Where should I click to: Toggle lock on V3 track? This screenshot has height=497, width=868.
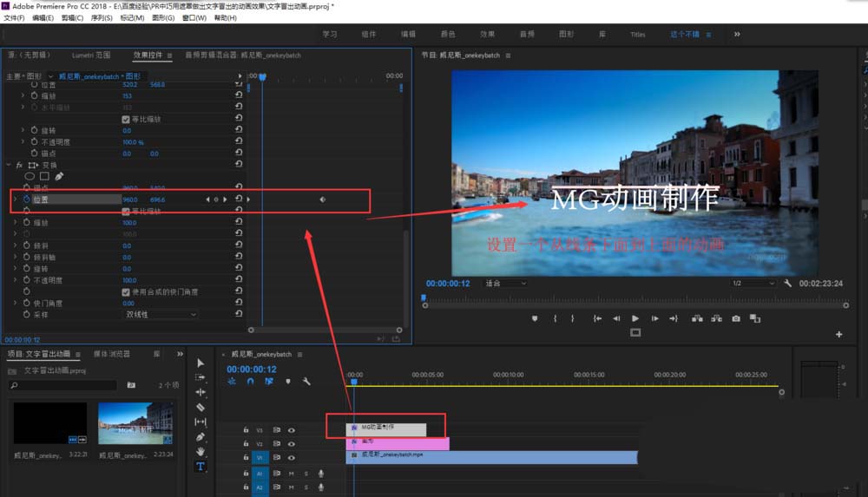[x=246, y=429]
